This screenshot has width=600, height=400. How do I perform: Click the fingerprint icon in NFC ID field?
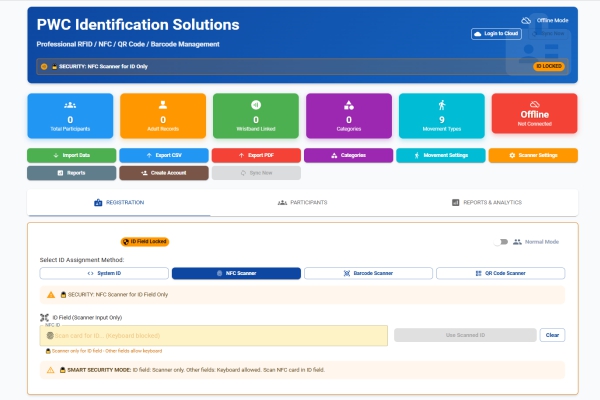(50, 336)
